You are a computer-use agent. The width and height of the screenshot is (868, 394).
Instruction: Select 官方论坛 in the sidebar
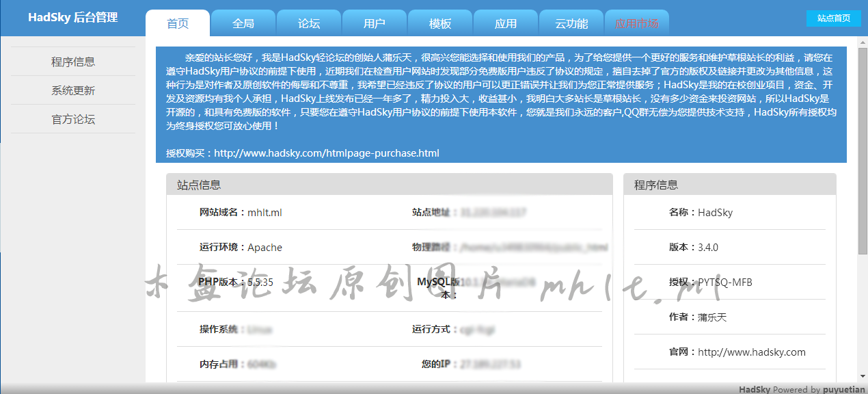[73, 119]
